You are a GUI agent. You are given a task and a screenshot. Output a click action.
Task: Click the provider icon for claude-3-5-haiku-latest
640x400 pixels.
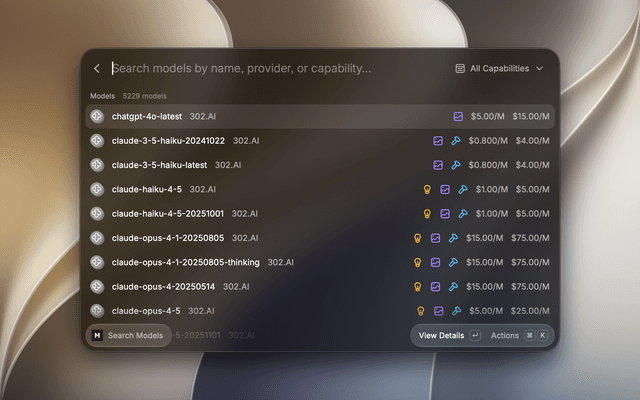pos(97,165)
